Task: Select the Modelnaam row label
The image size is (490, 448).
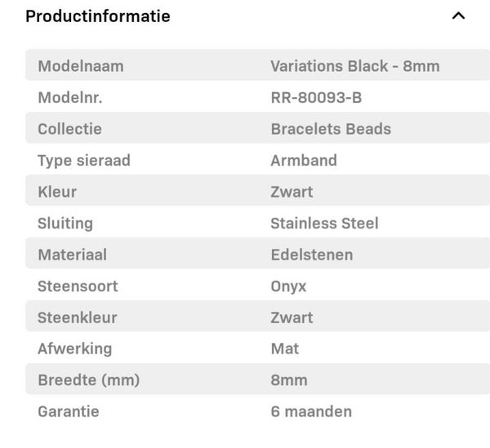Action: point(81,66)
